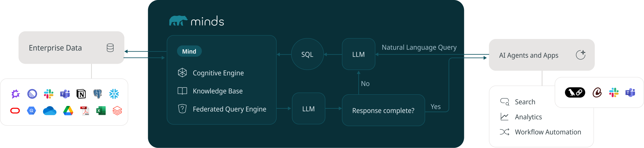The height and width of the screenshot is (148, 644).
Task: Click the Cognitive Engine cube icon
Action: 182,73
